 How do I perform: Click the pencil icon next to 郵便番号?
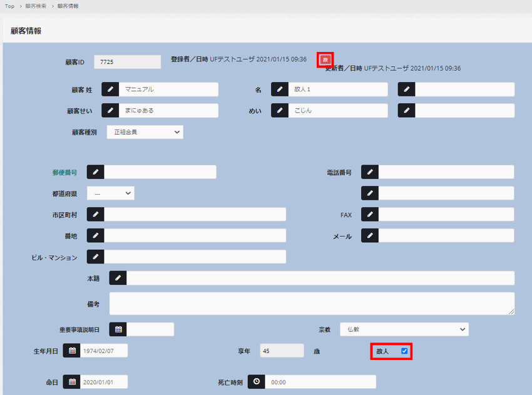[95, 172]
